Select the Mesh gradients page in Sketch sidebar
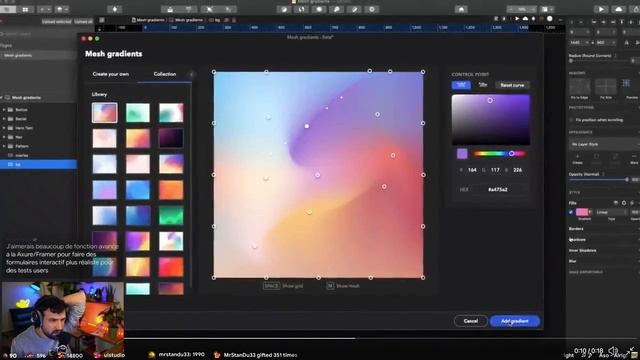 point(38,55)
